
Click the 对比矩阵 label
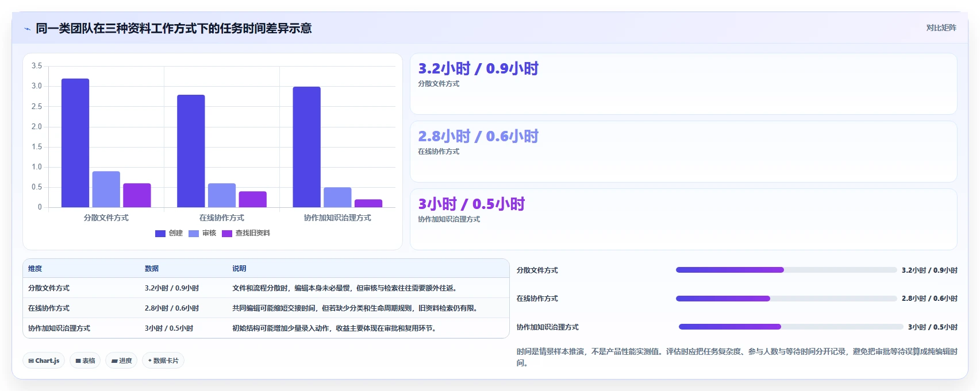[941, 28]
